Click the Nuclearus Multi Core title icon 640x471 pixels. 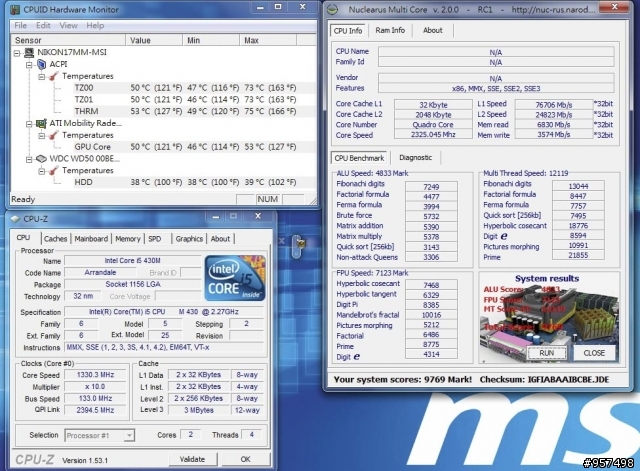click(x=333, y=9)
